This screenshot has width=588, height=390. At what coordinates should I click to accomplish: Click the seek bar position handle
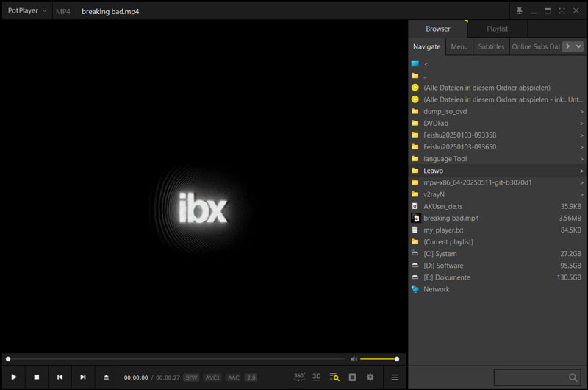click(x=8, y=359)
